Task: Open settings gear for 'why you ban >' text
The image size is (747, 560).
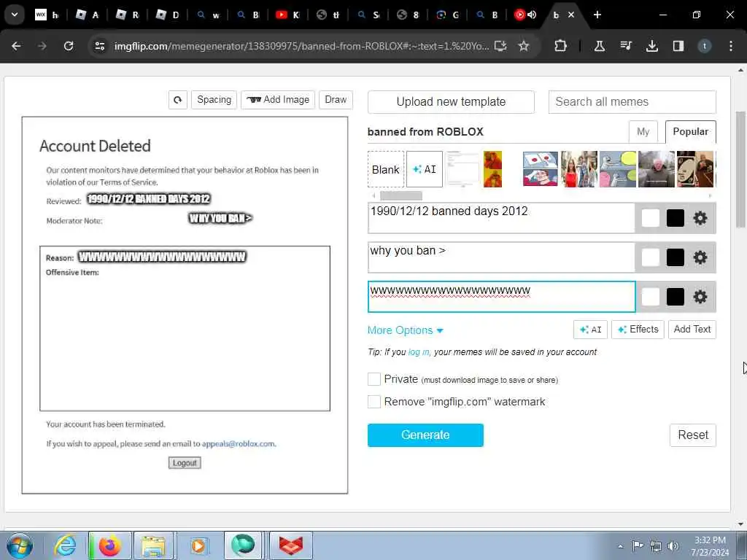Action: click(x=700, y=257)
